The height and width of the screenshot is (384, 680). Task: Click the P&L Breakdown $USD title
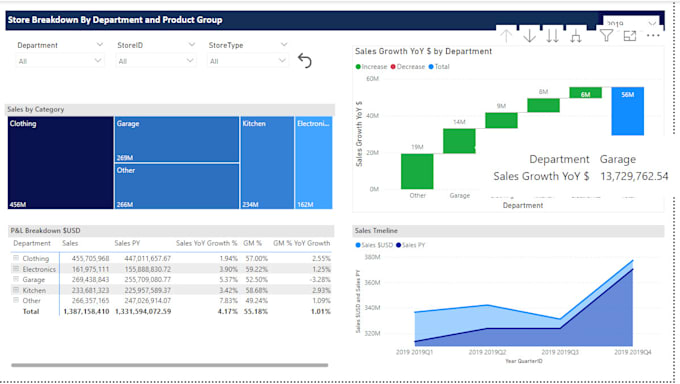46,231
